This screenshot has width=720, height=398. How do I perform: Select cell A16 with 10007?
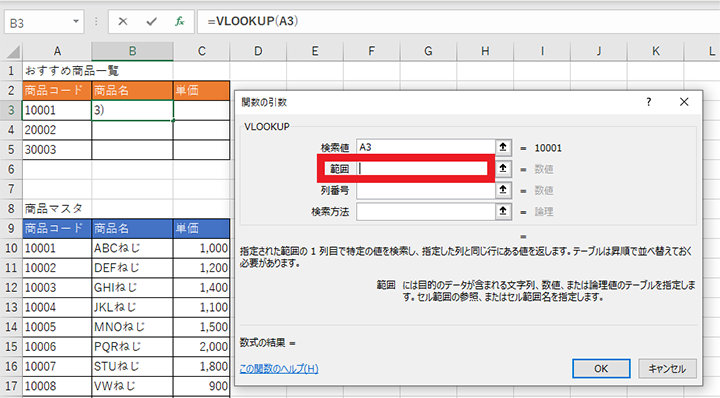tap(57, 366)
